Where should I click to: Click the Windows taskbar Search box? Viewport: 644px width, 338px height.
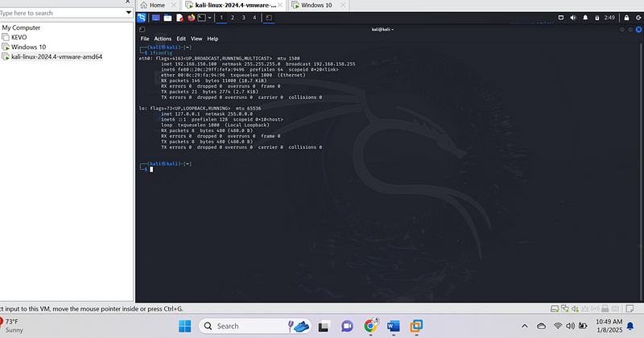point(254,326)
